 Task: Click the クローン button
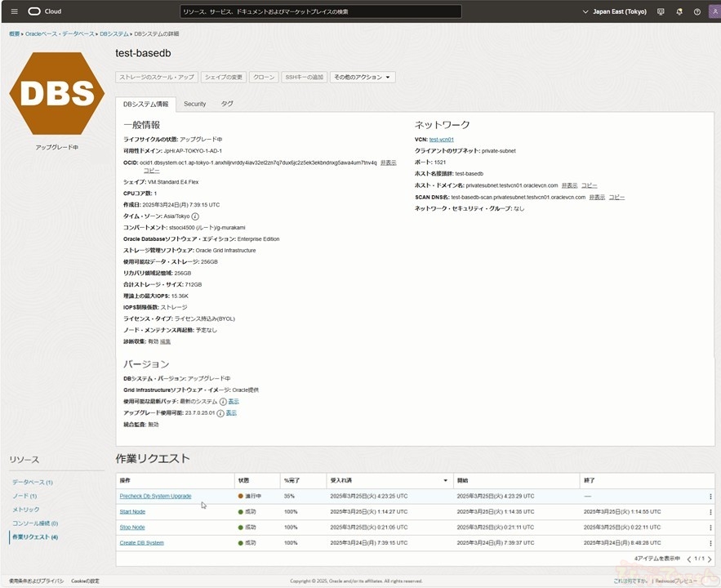pos(264,78)
